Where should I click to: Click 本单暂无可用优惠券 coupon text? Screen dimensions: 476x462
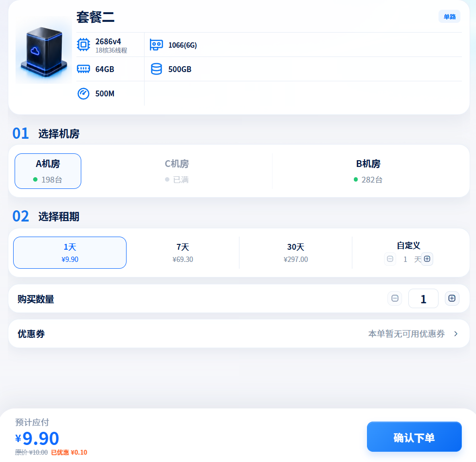406,334
